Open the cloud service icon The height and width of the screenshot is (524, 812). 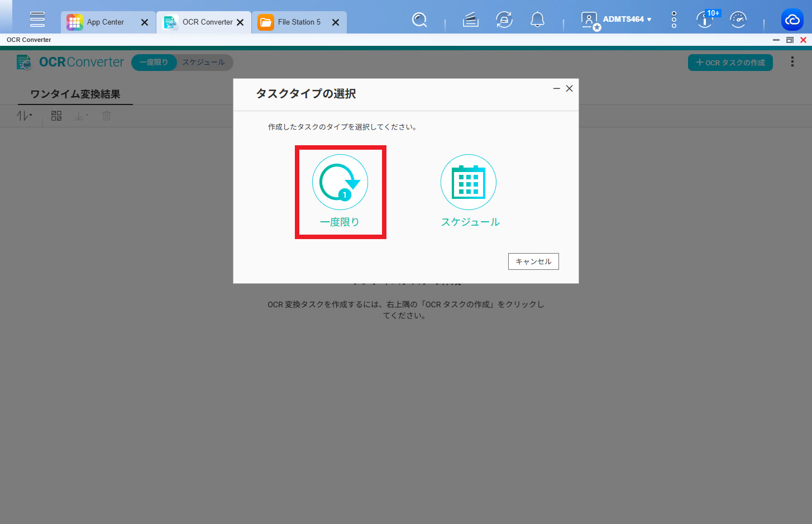click(792, 20)
